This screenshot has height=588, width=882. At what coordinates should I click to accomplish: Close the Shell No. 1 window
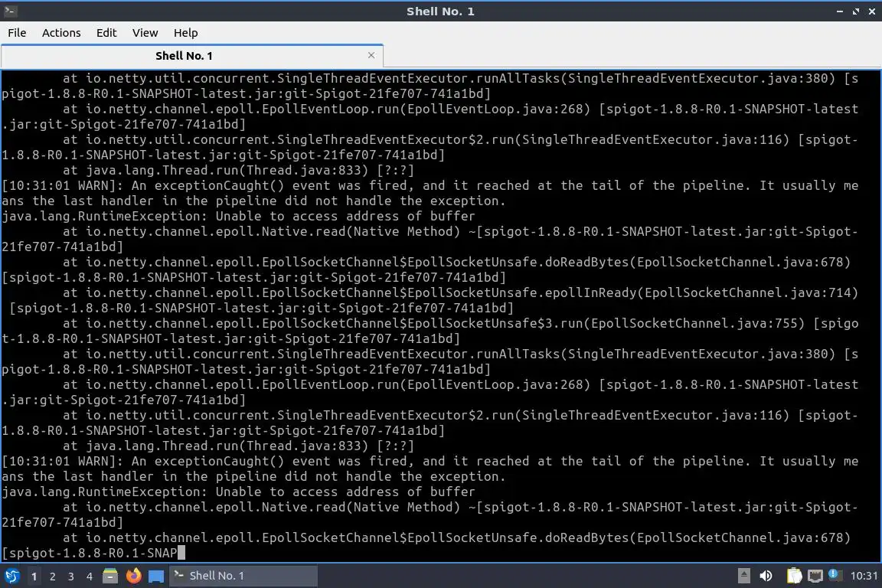pos(872,11)
